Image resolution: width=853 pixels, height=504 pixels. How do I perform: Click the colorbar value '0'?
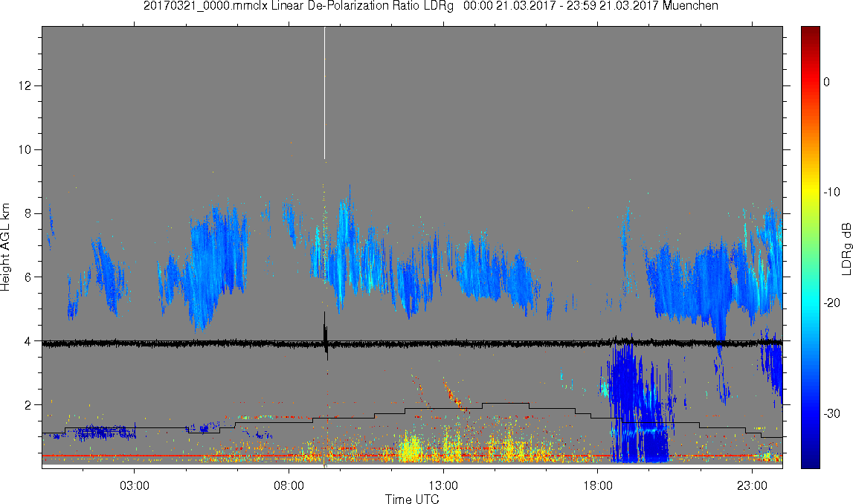pyautogui.click(x=827, y=82)
